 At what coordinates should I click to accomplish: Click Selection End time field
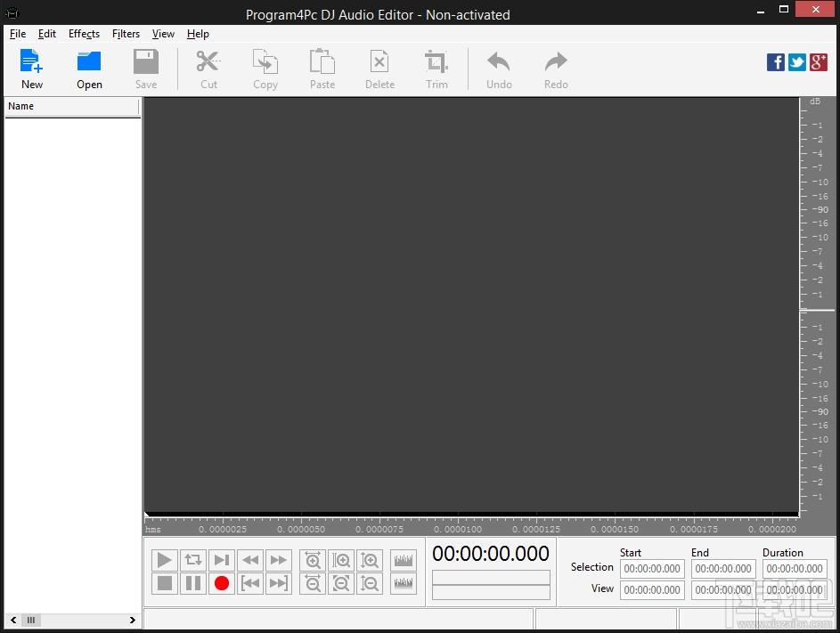[723, 569]
